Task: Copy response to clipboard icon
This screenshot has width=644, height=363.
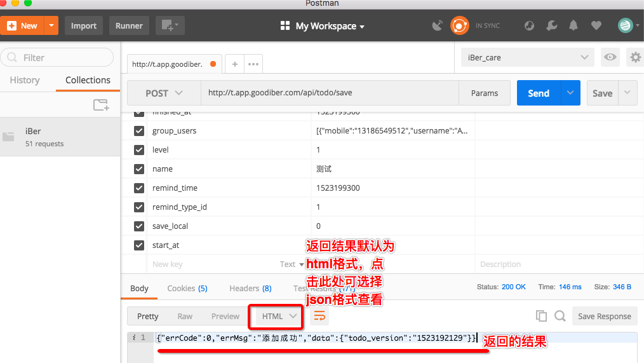Action: tap(541, 316)
